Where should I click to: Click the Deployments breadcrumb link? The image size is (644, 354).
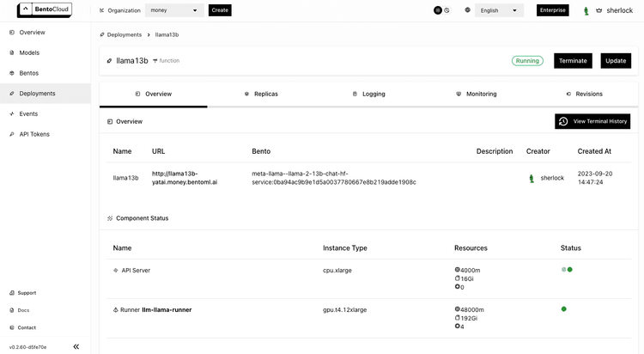coord(124,34)
